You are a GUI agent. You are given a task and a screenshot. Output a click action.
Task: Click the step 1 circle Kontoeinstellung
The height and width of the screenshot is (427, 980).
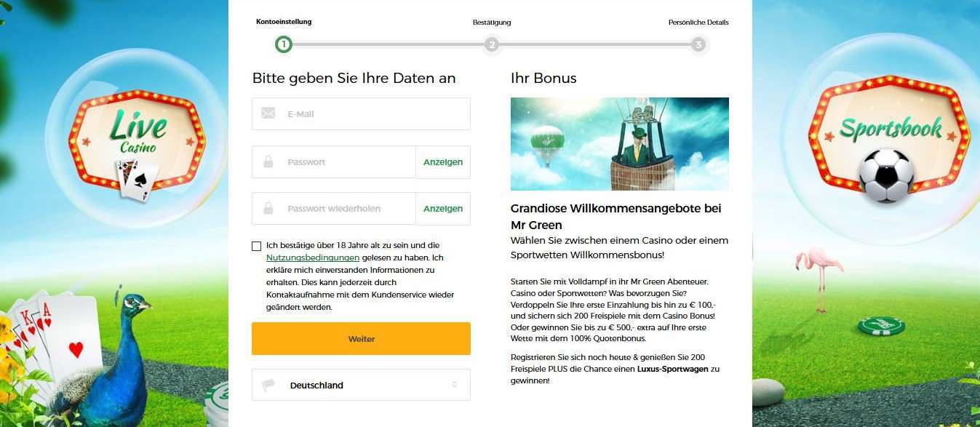click(284, 44)
